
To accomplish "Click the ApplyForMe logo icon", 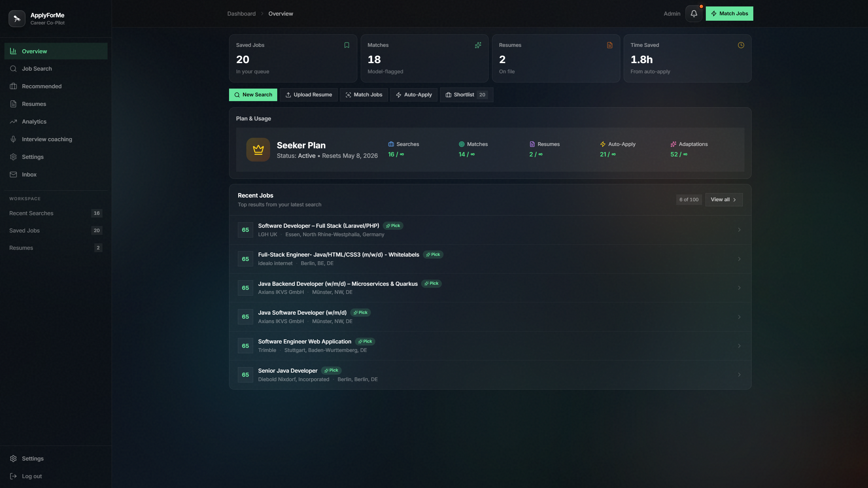I will pyautogui.click(x=17, y=18).
